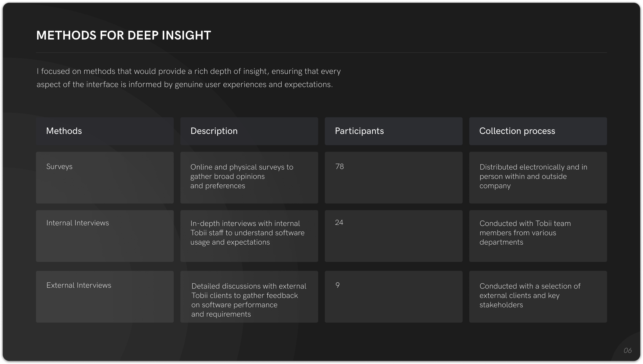Select the Surveys method cell
The image size is (643, 364).
click(59, 167)
